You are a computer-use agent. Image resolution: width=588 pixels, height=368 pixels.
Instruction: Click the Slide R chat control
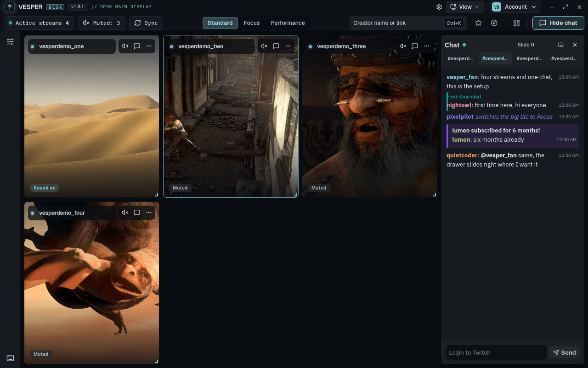tap(526, 45)
